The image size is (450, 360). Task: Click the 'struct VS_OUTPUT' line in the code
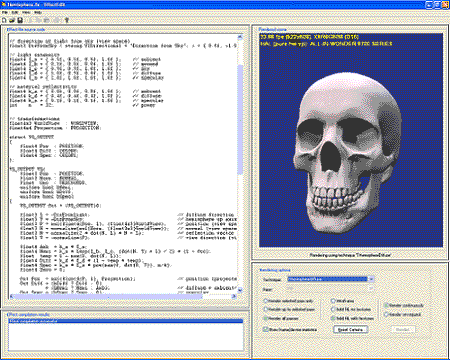coord(32,137)
